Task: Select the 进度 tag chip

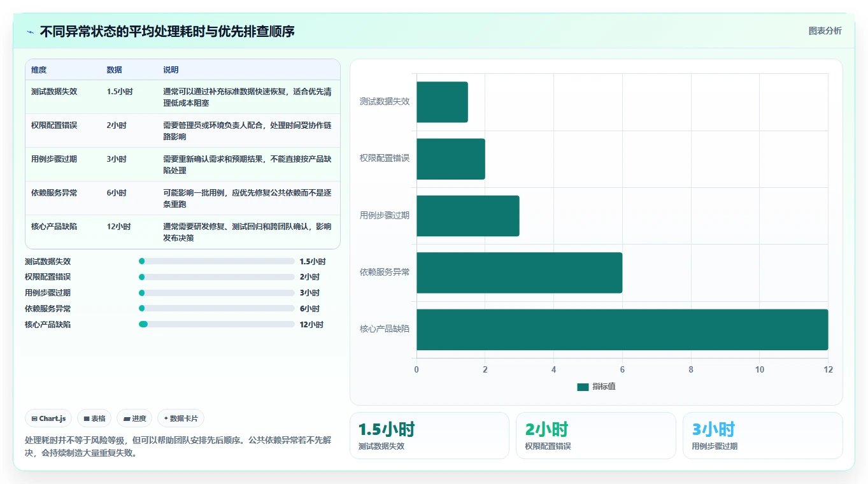Action: [x=134, y=418]
